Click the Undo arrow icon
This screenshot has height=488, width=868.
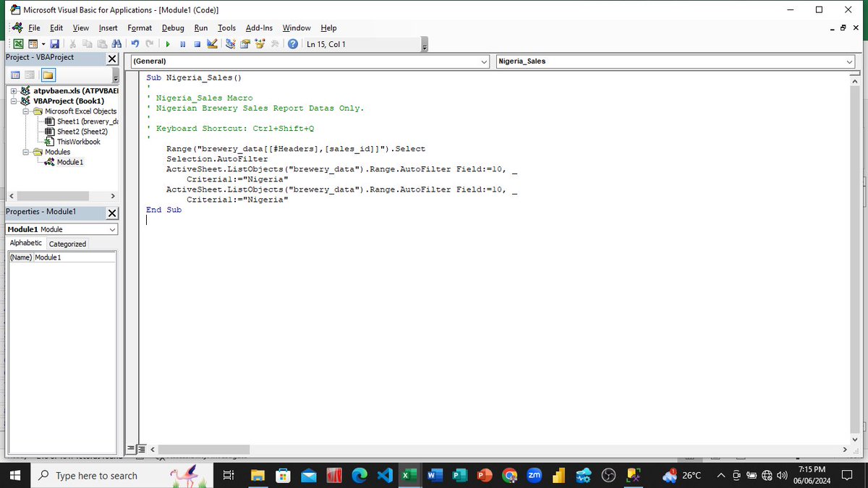135,45
